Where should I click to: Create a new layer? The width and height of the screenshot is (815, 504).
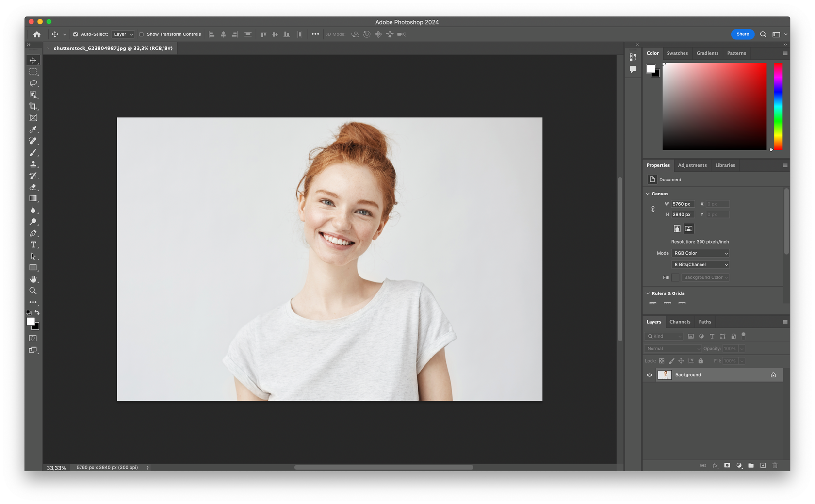click(763, 465)
